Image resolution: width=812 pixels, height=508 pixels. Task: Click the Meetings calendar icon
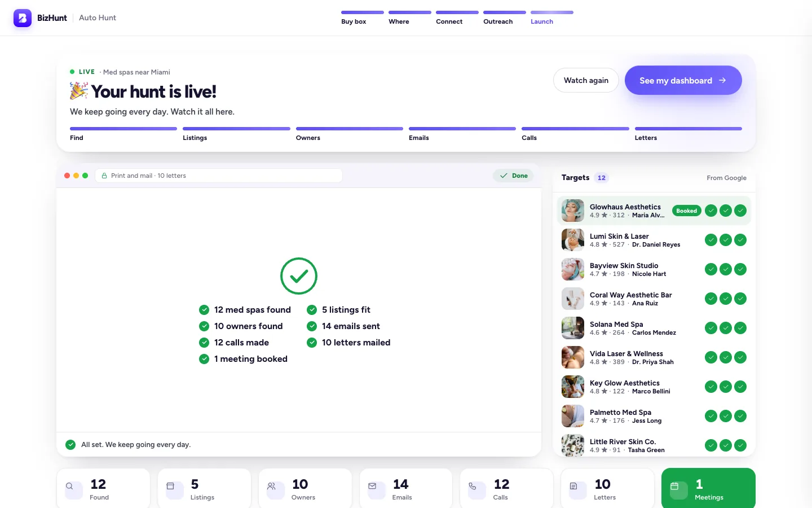674,486
